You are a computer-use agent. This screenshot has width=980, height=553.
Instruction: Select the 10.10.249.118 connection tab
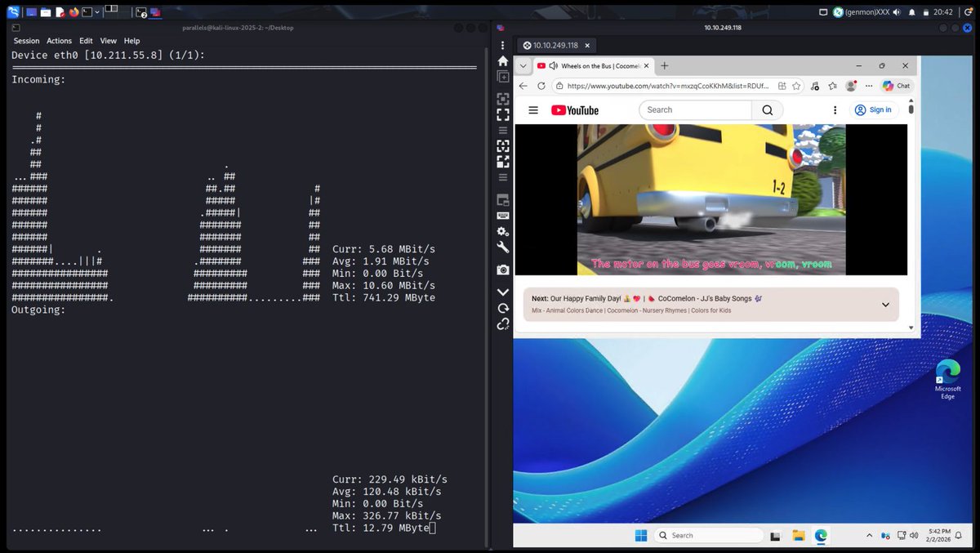click(x=555, y=46)
